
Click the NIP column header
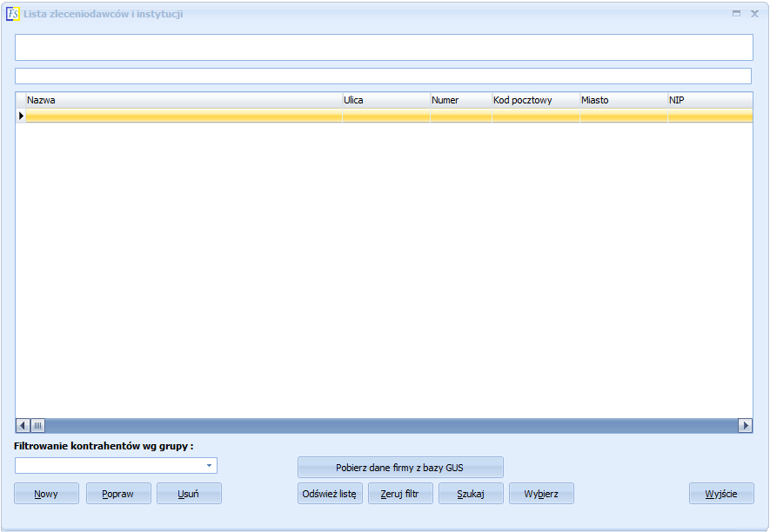point(710,100)
